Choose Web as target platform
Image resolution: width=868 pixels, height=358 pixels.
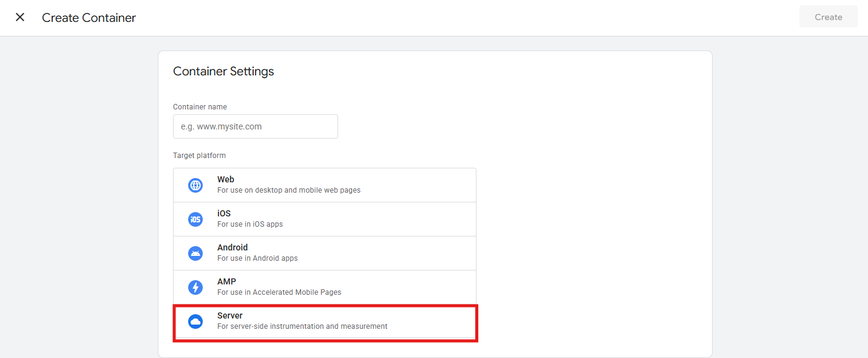(325, 185)
